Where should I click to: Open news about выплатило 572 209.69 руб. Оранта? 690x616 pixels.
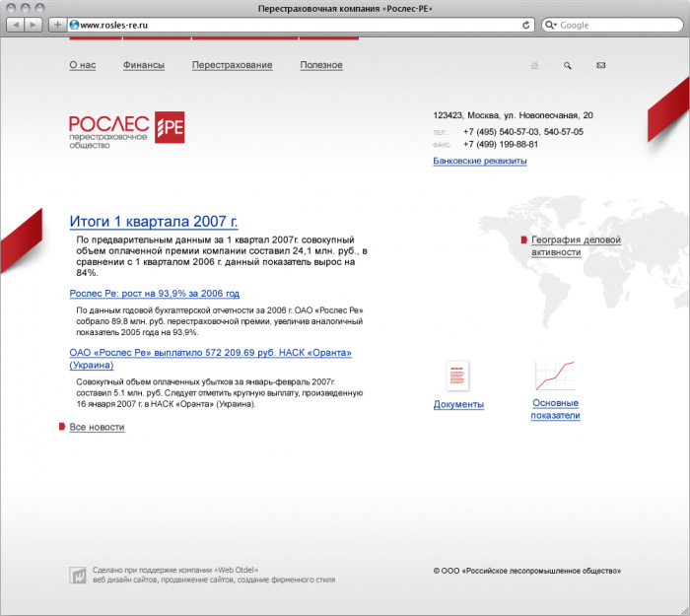pos(210,359)
